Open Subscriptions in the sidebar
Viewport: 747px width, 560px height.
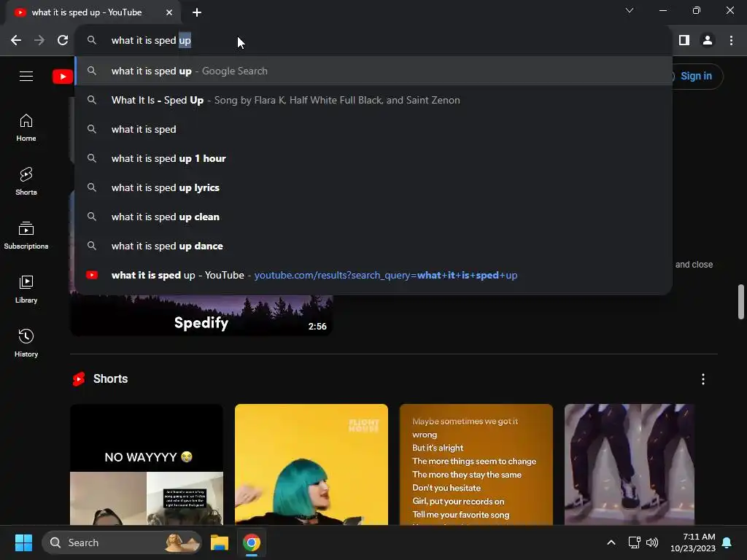pyautogui.click(x=26, y=236)
